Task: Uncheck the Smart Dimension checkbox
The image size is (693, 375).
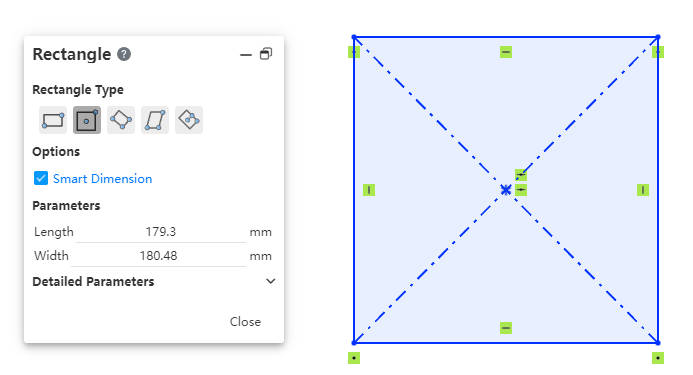Action: pos(41,178)
